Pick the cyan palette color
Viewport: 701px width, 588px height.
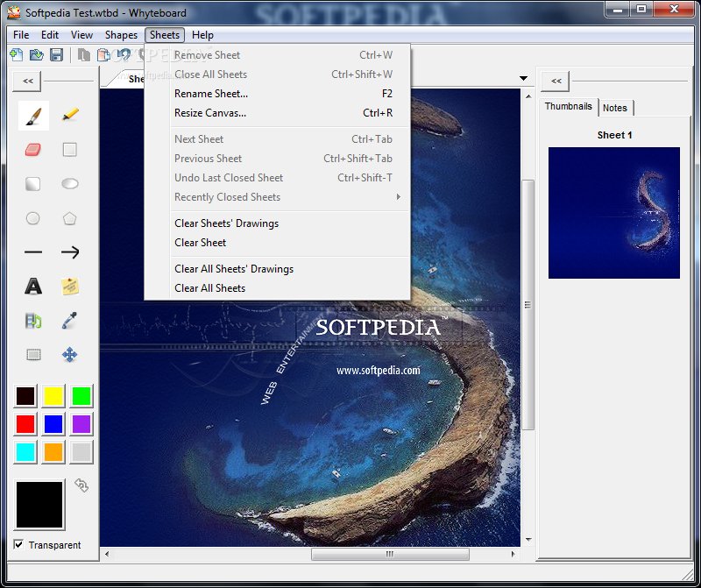click(x=25, y=452)
